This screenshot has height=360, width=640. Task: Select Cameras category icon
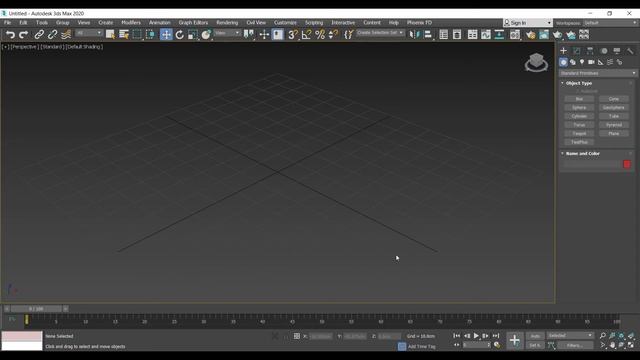point(591,62)
